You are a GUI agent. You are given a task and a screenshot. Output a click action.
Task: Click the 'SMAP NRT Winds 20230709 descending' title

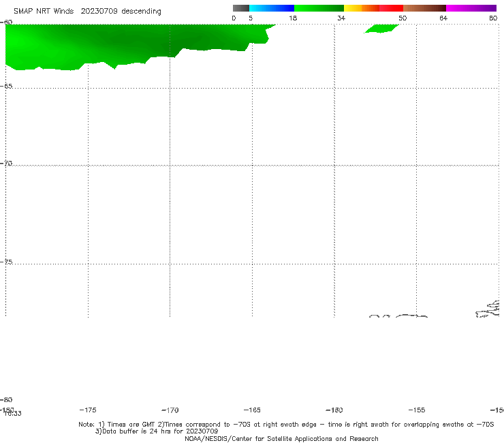click(x=87, y=12)
